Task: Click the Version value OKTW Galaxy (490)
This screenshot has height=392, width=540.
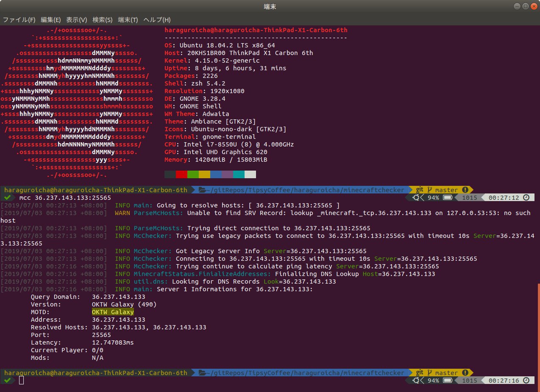Action: tap(124, 304)
